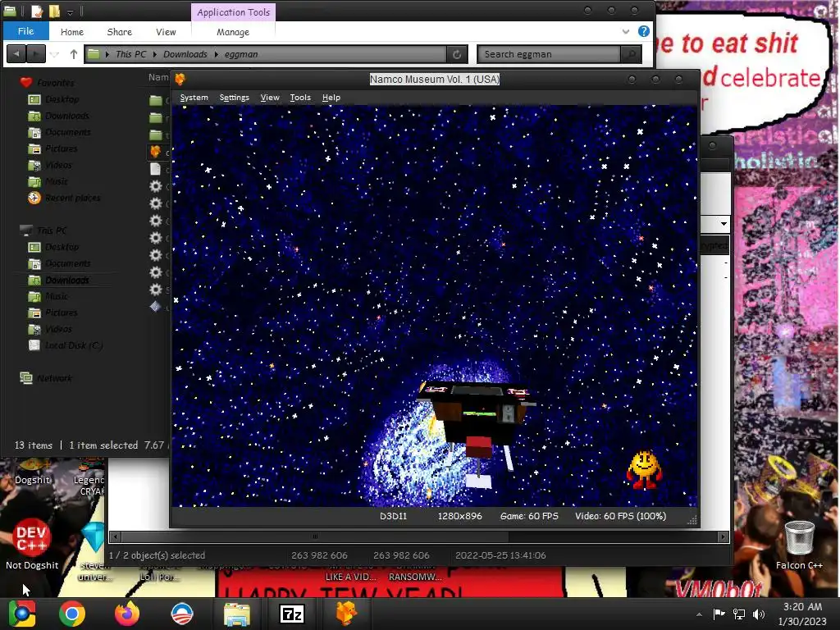
Task: Expand the Explorer ribbon with the chevron
Action: [626, 32]
